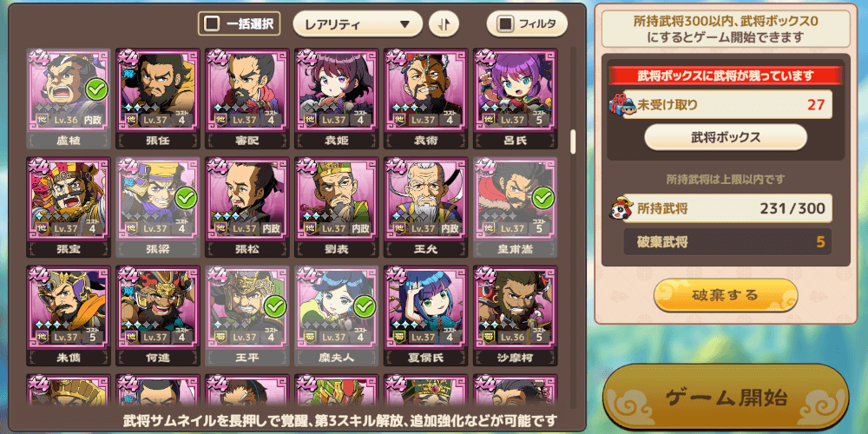Select the 呂氏 purple-haired general card
This screenshot has width=868, height=434.
click(x=516, y=99)
